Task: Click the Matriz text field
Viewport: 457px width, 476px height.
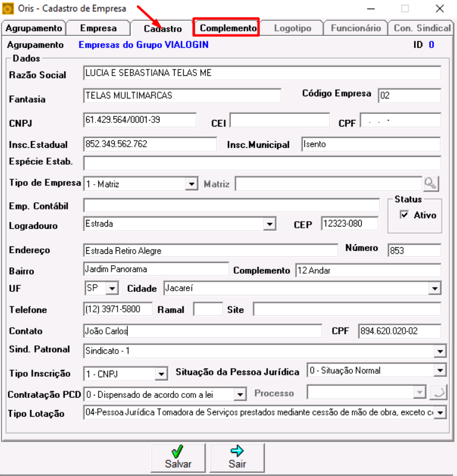Action: click(329, 184)
